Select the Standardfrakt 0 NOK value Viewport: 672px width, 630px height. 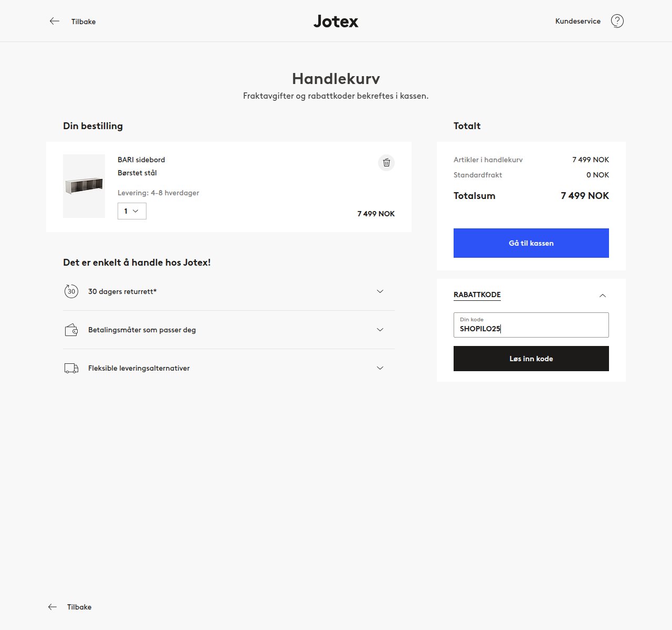[597, 175]
